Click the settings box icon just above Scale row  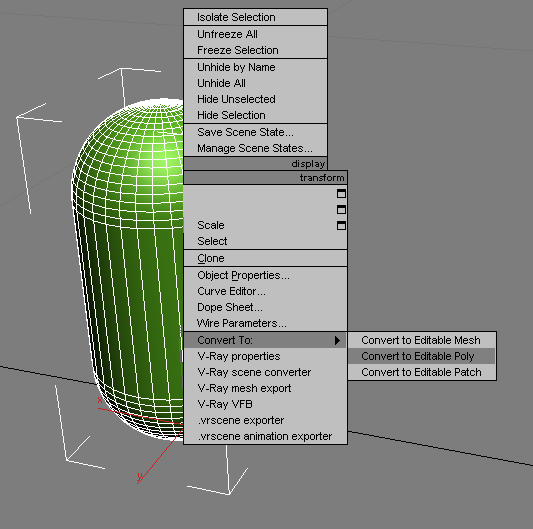click(341, 209)
